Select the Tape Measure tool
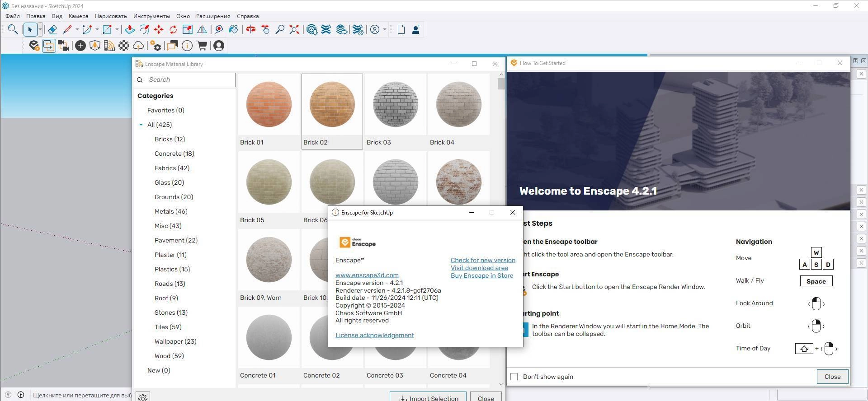This screenshot has height=401, width=868. pyautogui.click(x=219, y=29)
